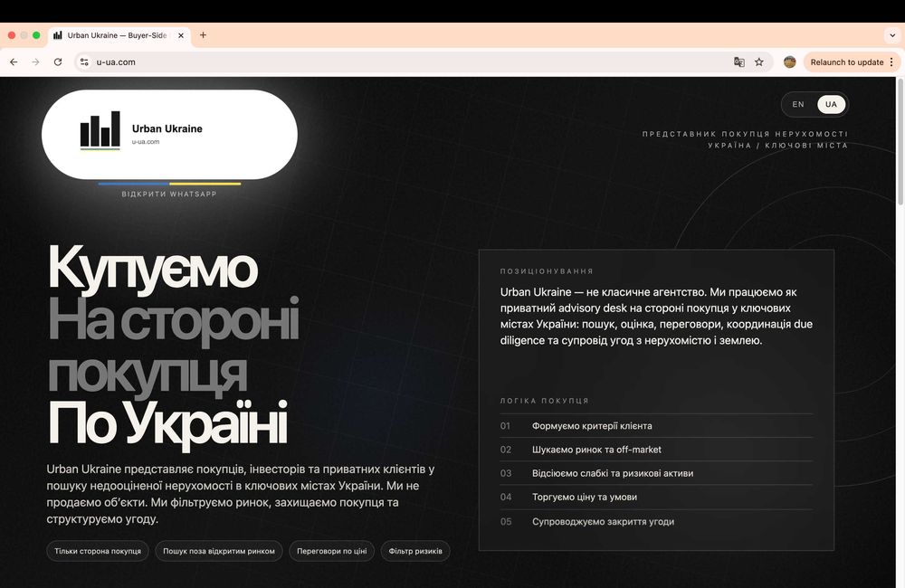Viewport: 905px width, 588px height.
Task: Click the Urban Ukraine bar-chart logo
Action: (100, 130)
